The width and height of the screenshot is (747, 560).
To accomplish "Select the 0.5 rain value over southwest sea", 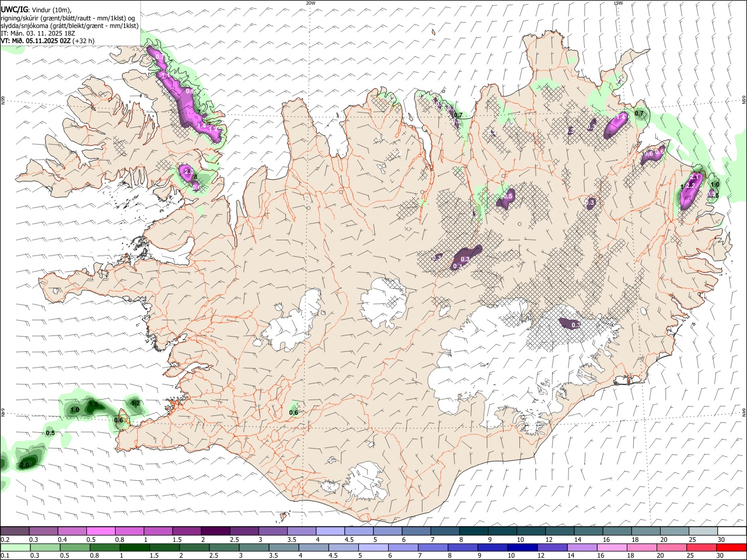I will 50,433.
